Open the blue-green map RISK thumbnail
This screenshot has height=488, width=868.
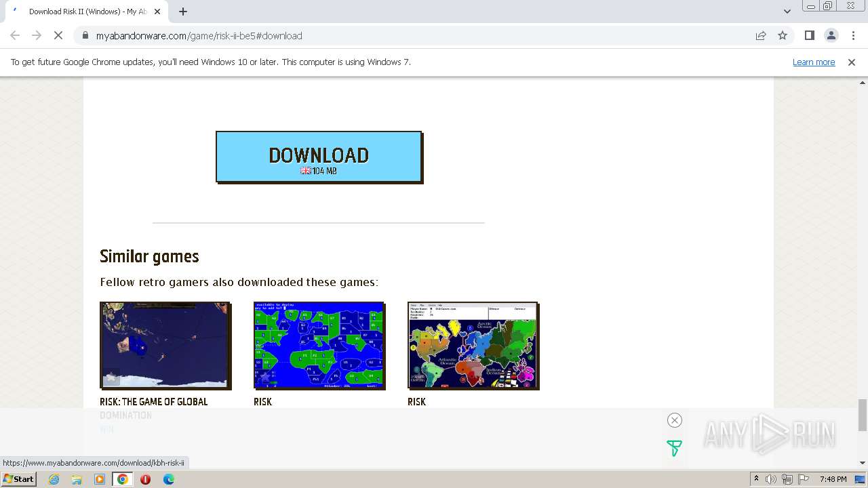pyautogui.click(x=319, y=345)
